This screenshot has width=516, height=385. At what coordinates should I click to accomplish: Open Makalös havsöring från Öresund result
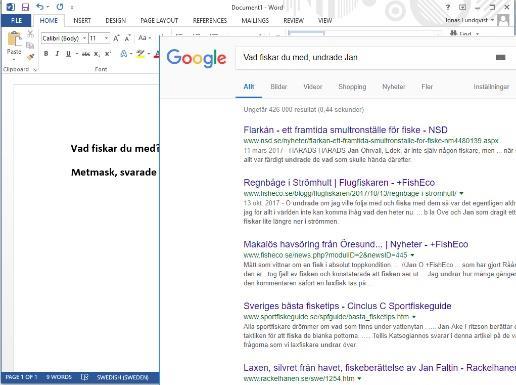[356, 244]
